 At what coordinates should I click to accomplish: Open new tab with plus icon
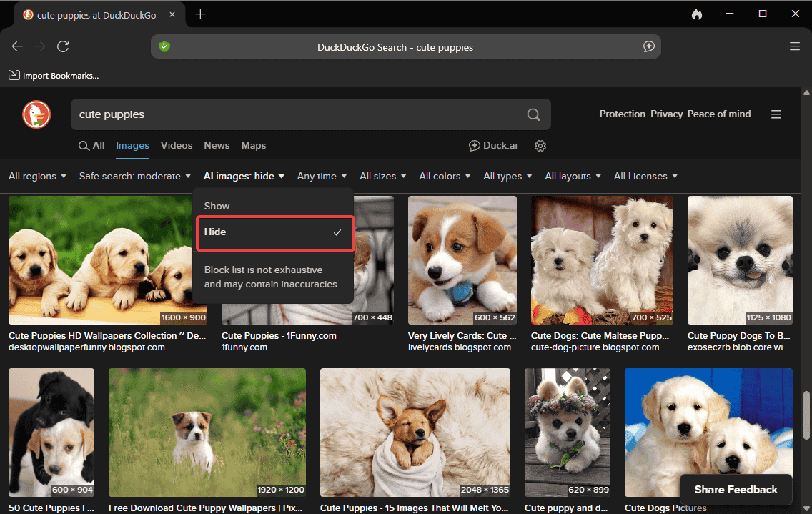click(200, 14)
